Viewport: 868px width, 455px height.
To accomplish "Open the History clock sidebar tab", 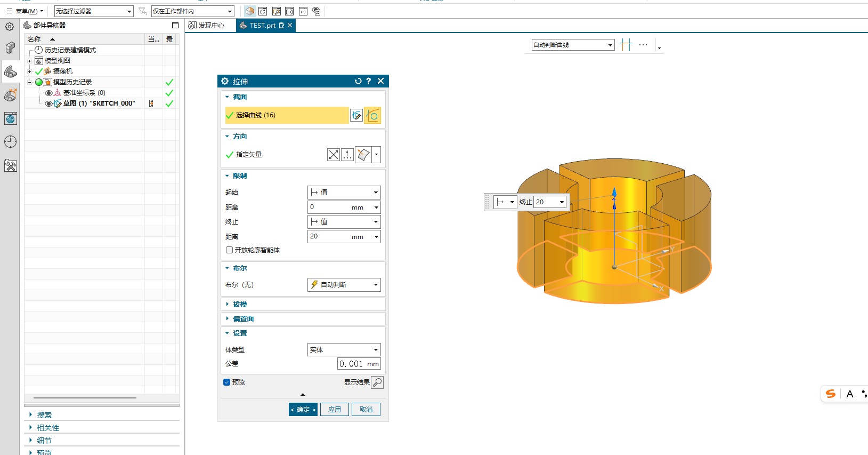I will point(10,141).
